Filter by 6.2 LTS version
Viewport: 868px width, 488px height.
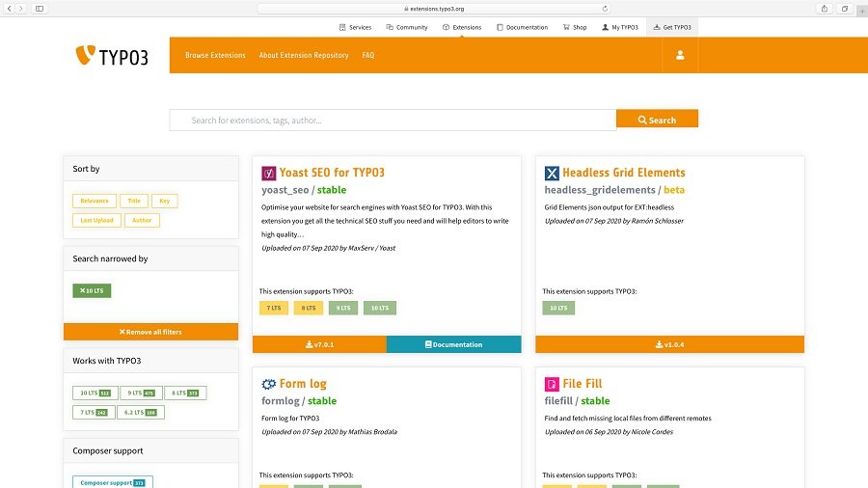click(x=141, y=412)
